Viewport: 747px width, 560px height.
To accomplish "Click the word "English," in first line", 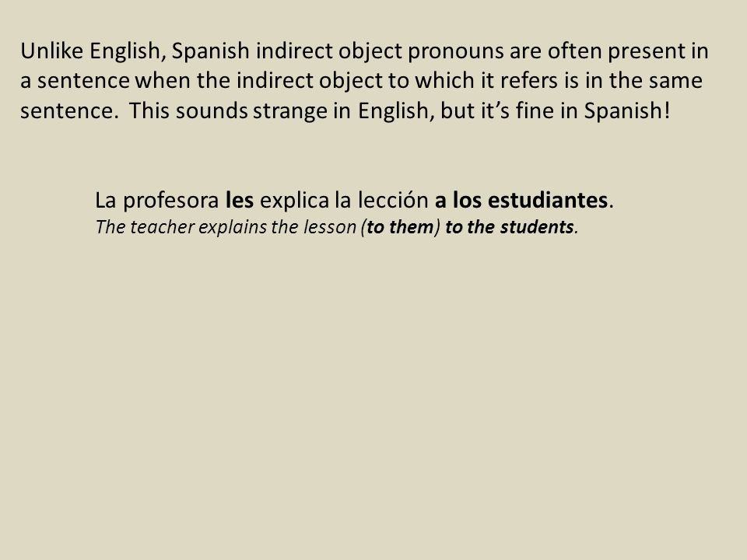I will click(x=128, y=51).
